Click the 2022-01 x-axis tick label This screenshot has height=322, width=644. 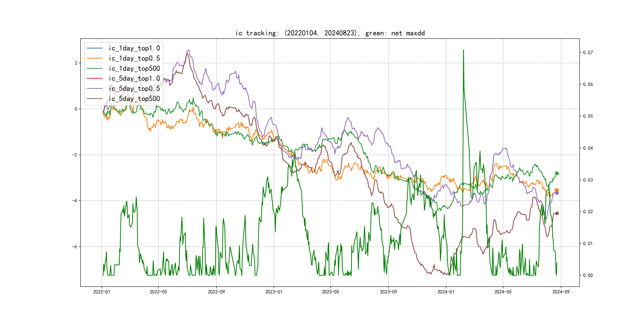[x=102, y=292]
